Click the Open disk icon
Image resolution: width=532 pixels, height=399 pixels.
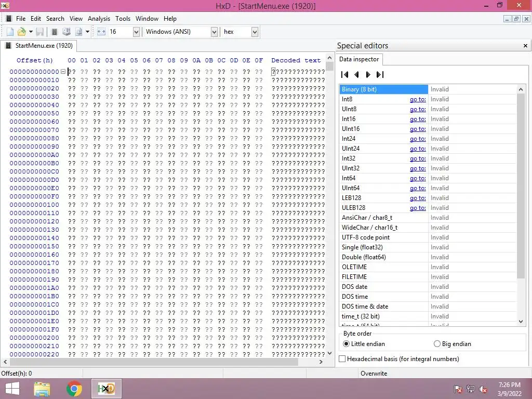[66, 32]
